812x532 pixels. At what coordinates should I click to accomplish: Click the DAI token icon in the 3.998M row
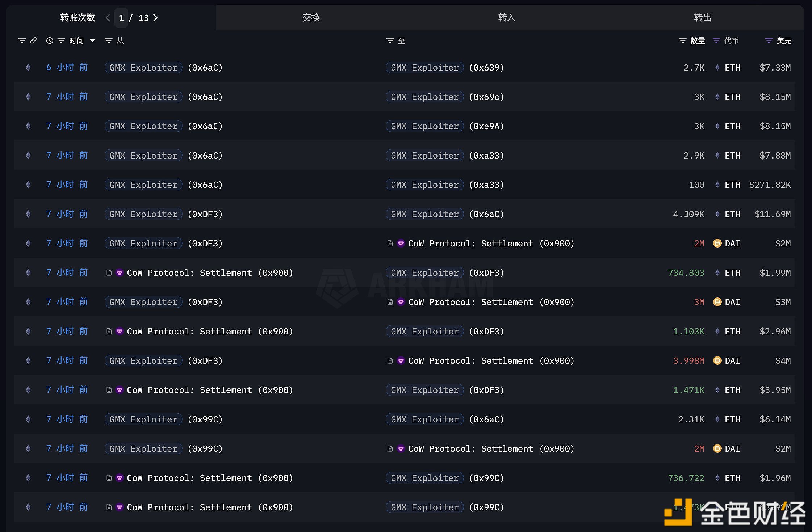717,360
